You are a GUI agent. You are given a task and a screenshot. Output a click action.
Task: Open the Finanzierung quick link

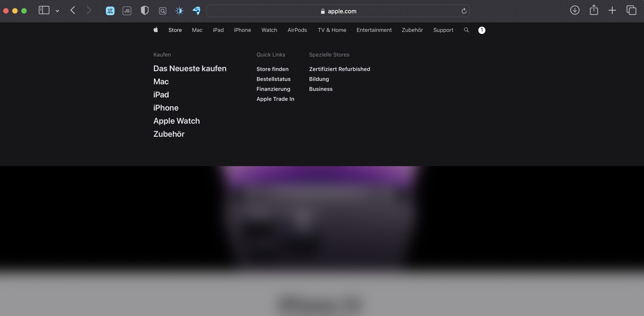point(273,89)
